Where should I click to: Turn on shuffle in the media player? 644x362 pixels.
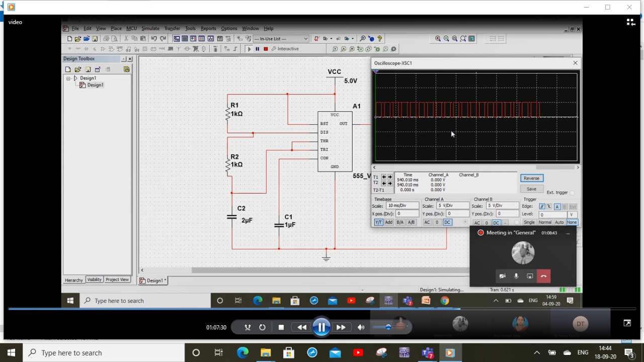click(x=248, y=327)
